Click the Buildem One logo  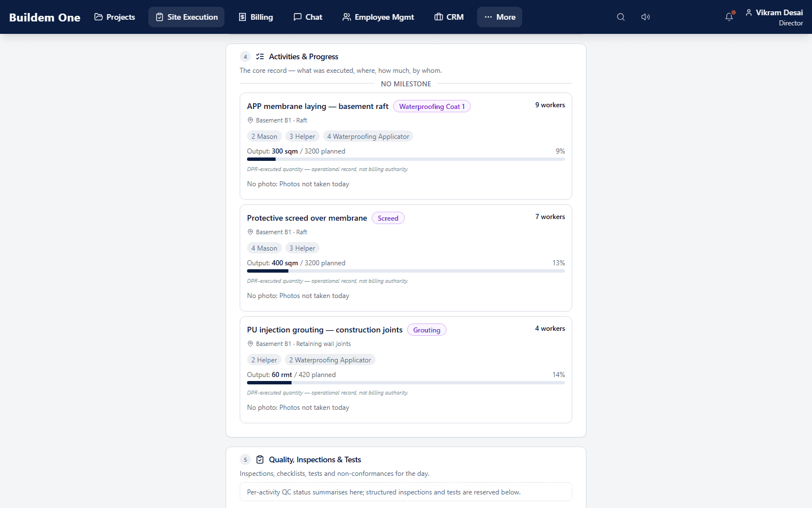[45, 17]
